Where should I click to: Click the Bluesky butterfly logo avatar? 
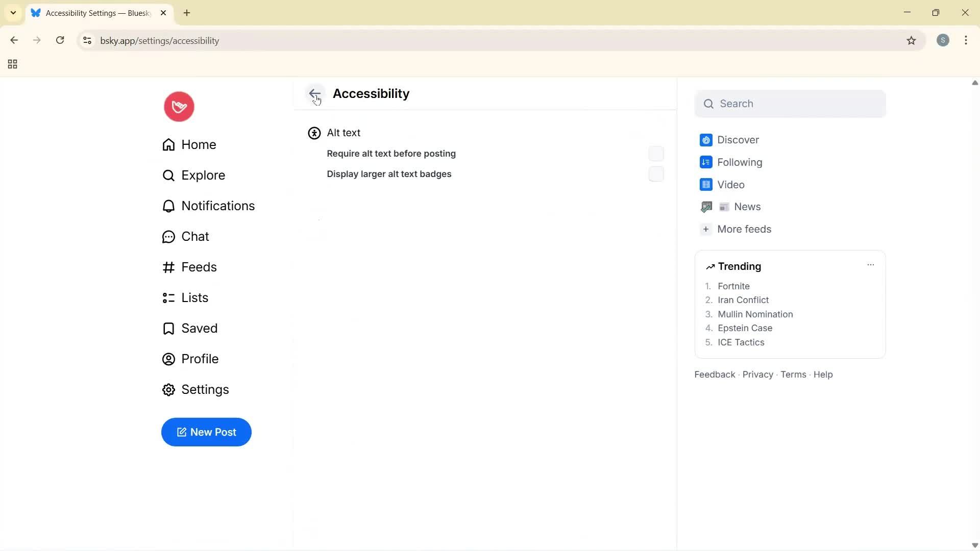(x=179, y=106)
